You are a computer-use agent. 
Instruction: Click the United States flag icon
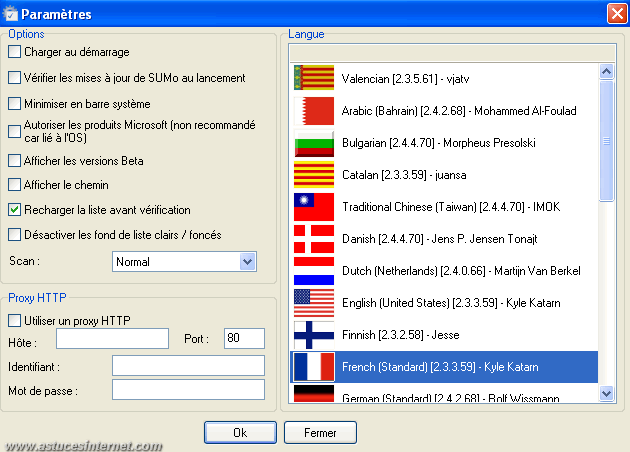(x=314, y=303)
